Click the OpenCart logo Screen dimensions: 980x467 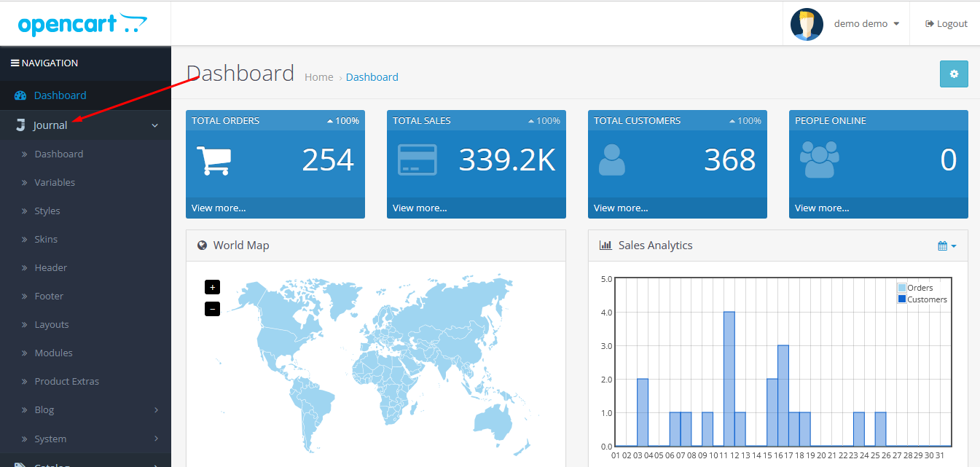[x=82, y=24]
